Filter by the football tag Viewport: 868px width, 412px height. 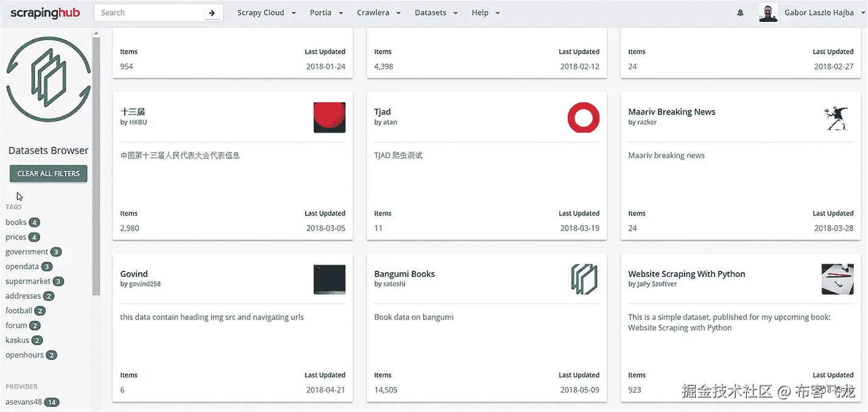point(26,310)
